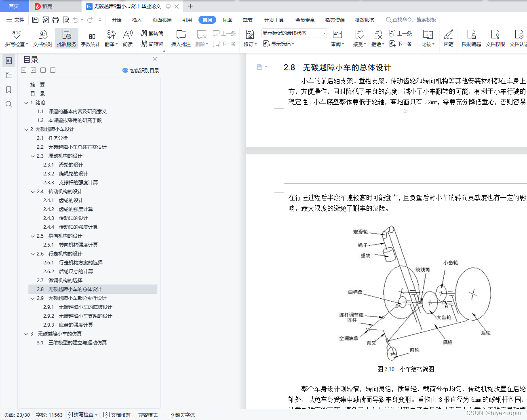Start 朗读 read aloud
Image resolution: width=527 pixels, height=420 pixels.
pos(128,38)
